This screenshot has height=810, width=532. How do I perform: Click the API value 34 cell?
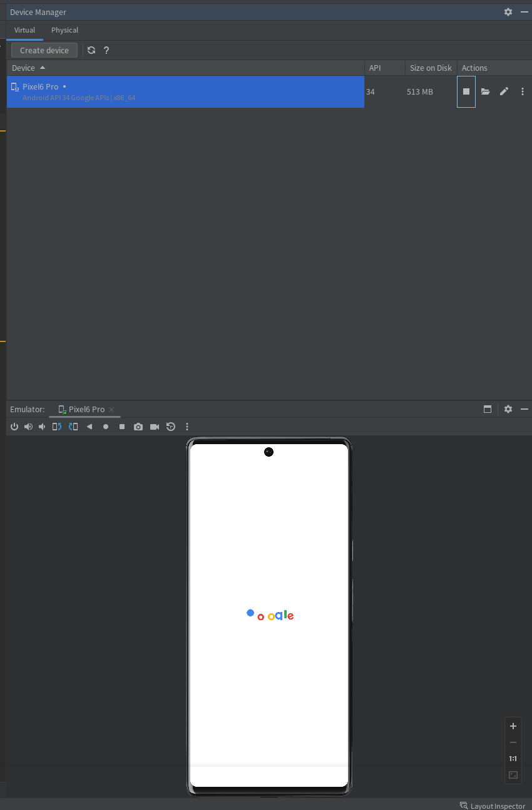tap(371, 91)
